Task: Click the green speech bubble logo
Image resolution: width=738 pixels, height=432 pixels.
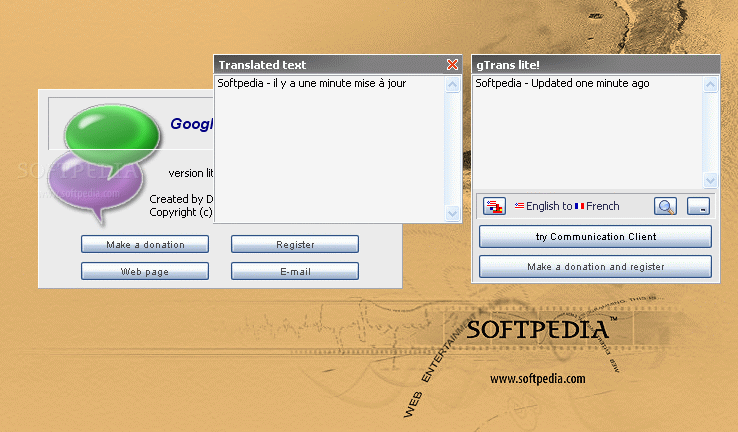Action: [112, 134]
